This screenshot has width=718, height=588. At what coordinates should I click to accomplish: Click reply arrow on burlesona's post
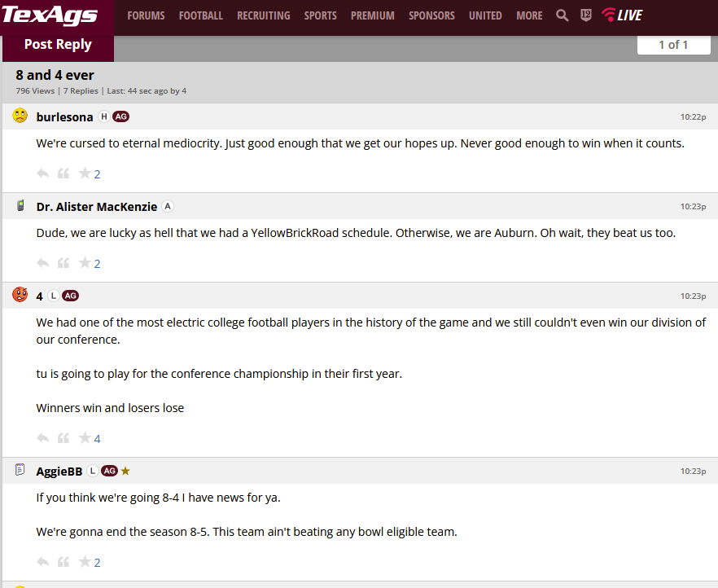click(x=42, y=173)
